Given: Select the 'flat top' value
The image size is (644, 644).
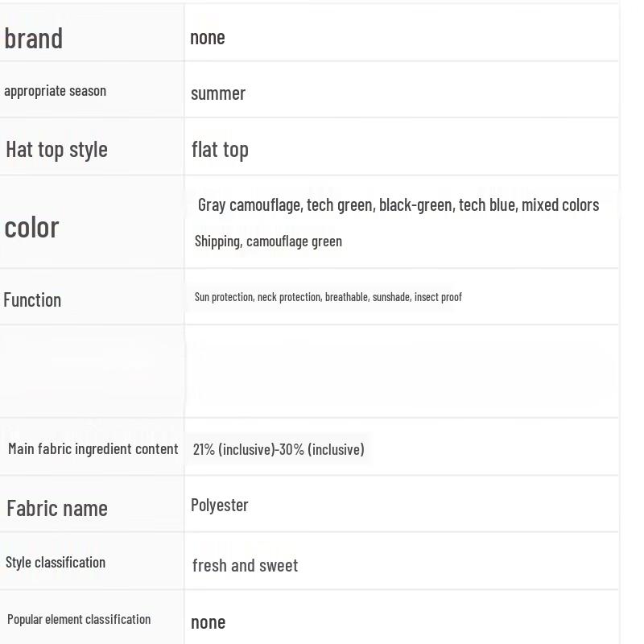Looking at the screenshot, I should click(220, 149).
